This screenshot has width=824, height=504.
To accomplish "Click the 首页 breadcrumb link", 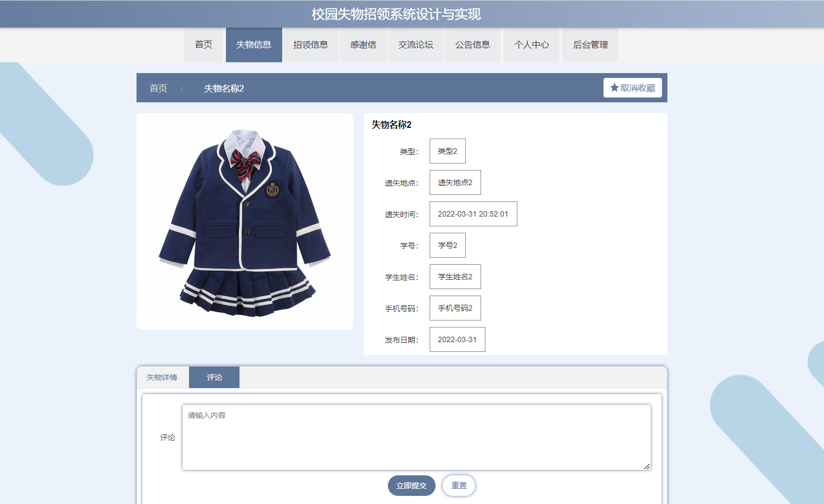I will coord(158,88).
